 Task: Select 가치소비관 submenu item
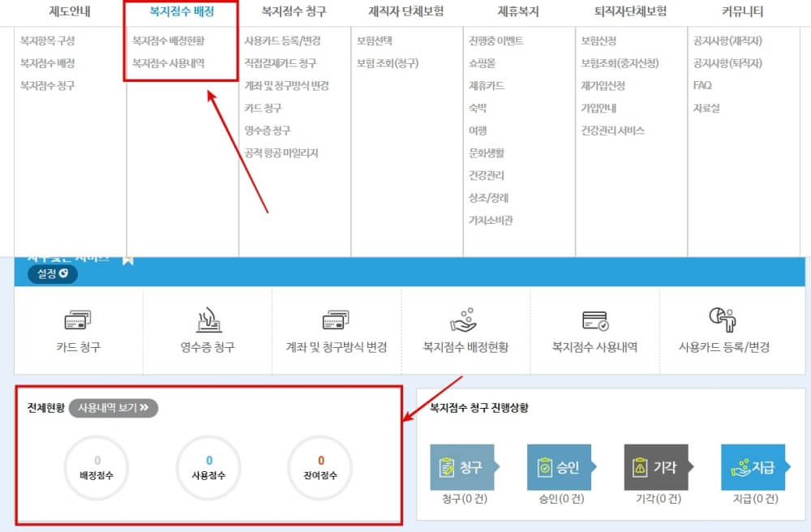point(491,221)
